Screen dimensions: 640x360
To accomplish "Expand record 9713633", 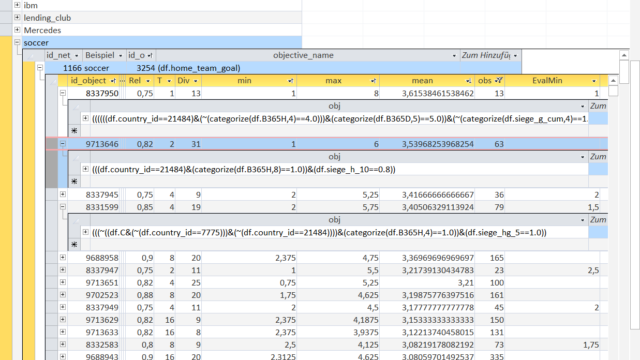I will (x=63, y=332).
